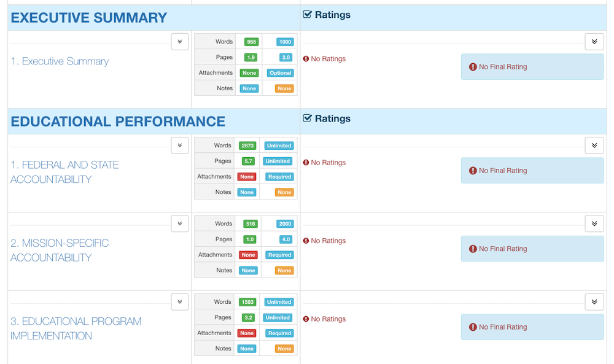The image size is (614, 364).
Task: Open the 1. Executive Summary link
Action: [60, 61]
